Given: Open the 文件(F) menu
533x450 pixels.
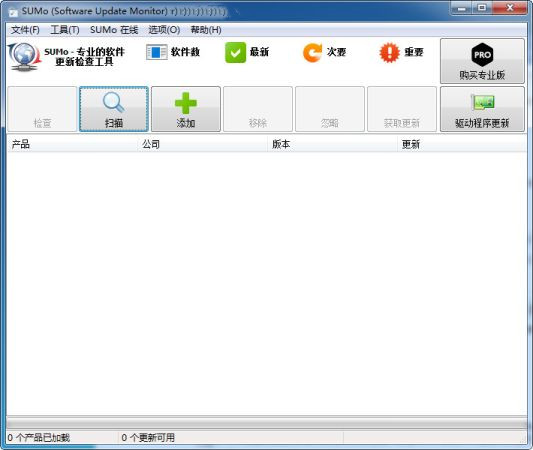Looking at the screenshot, I should tap(25, 30).
